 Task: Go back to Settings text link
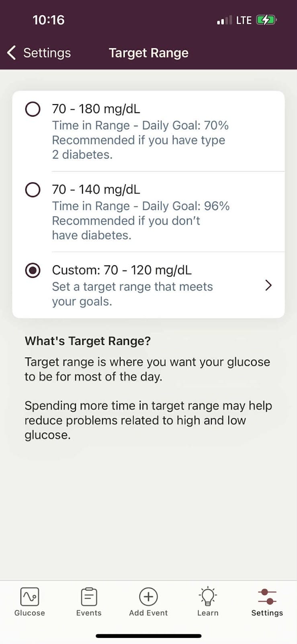47,53
